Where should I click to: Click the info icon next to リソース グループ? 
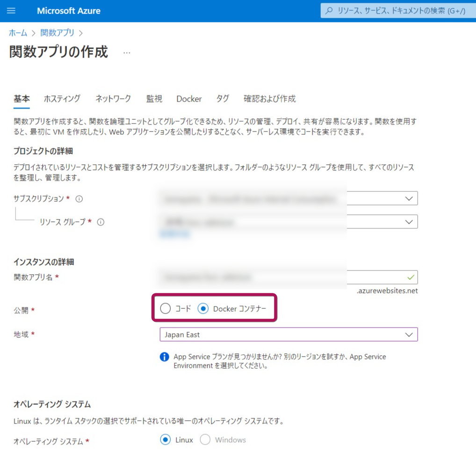pos(100,222)
